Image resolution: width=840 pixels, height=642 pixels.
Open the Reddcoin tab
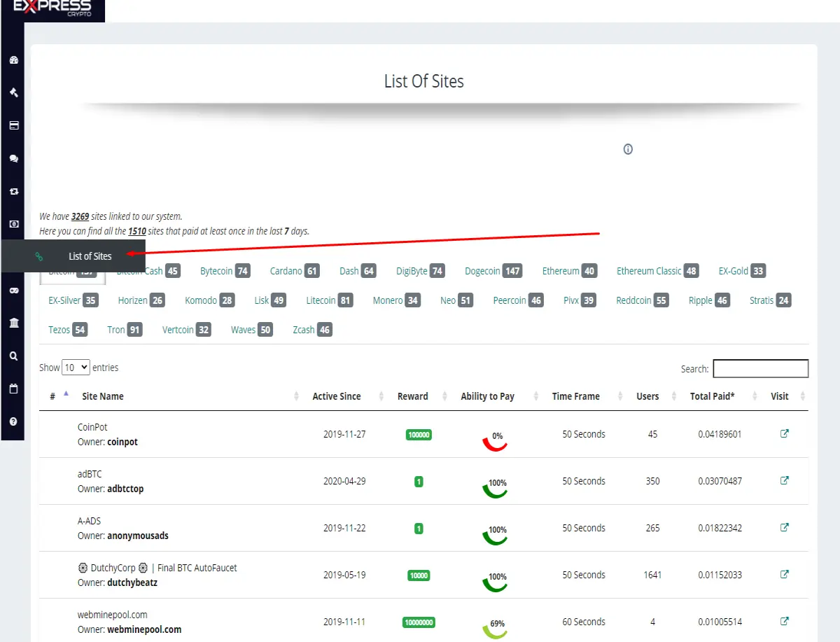coord(642,300)
